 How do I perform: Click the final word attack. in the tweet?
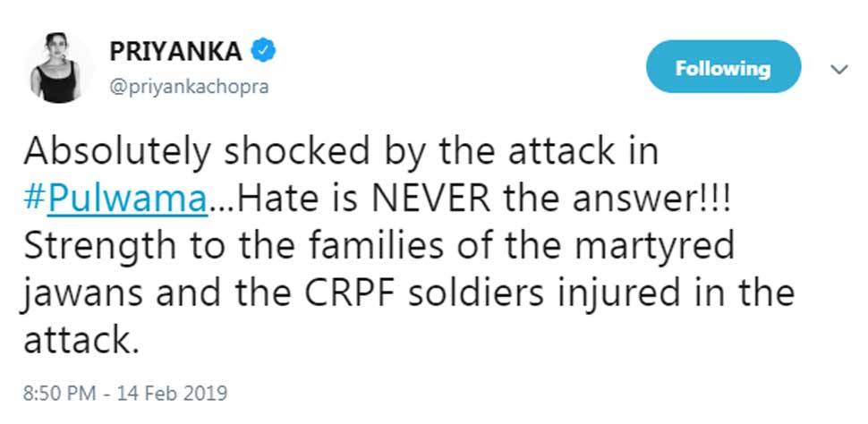click(x=81, y=343)
